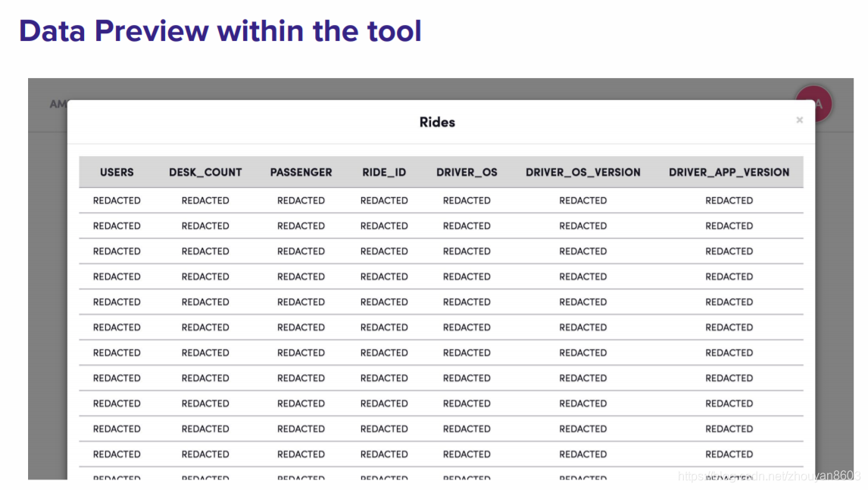Select the USERS column header
Image resolution: width=868 pixels, height=490 pixels.
click(117, 172)
